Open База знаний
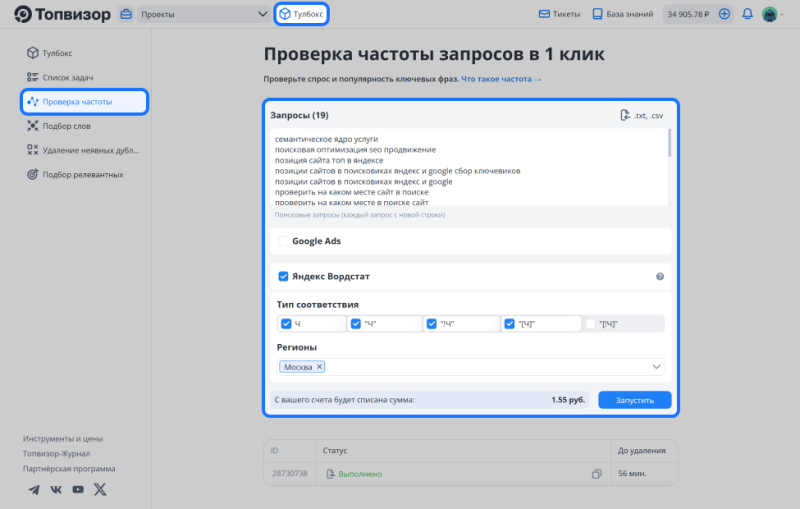The width and height of the screenshot is (800, 509). pos(622,14)
